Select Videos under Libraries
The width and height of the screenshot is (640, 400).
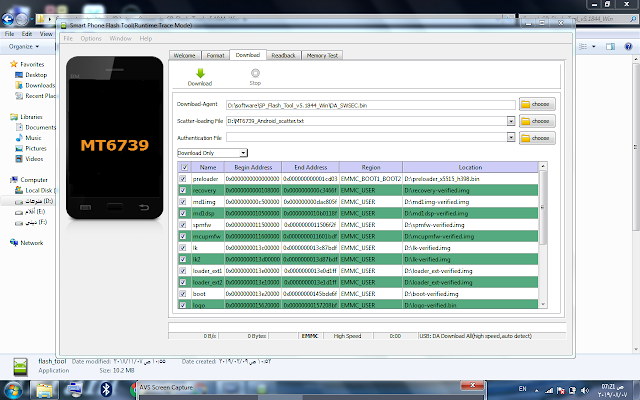(x=29, y=159)
